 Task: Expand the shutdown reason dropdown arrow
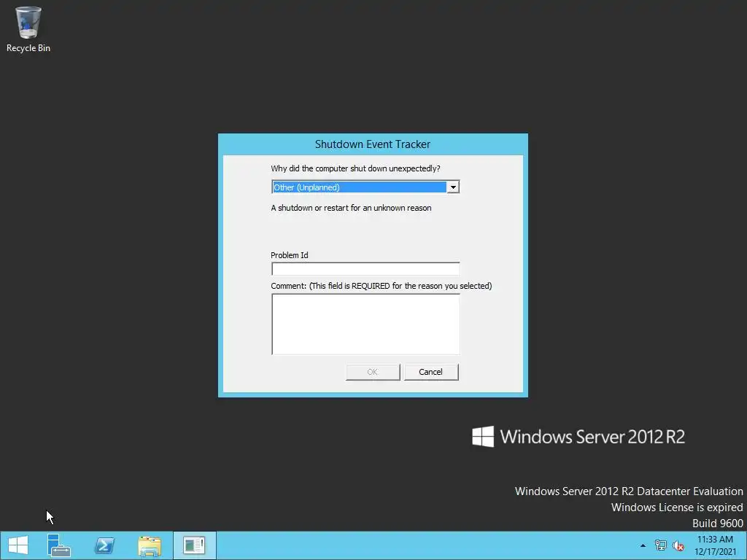click(x=453, y=187)
